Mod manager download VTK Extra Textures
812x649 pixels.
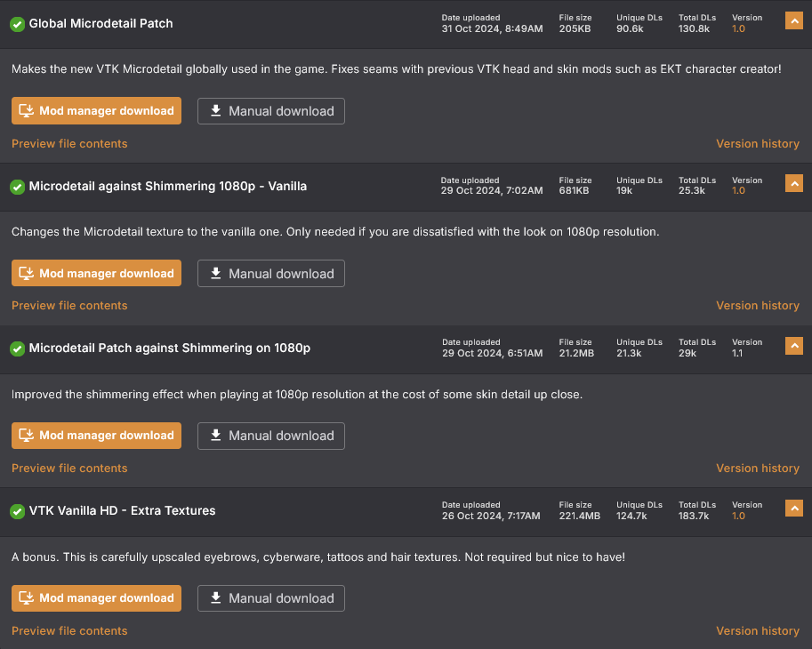pyautogui.click(x=96, y=598)
